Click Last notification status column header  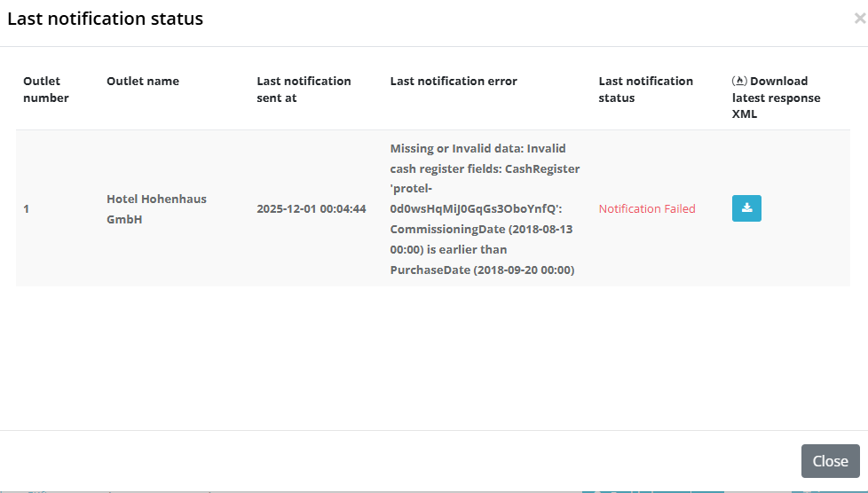point(645,90)
